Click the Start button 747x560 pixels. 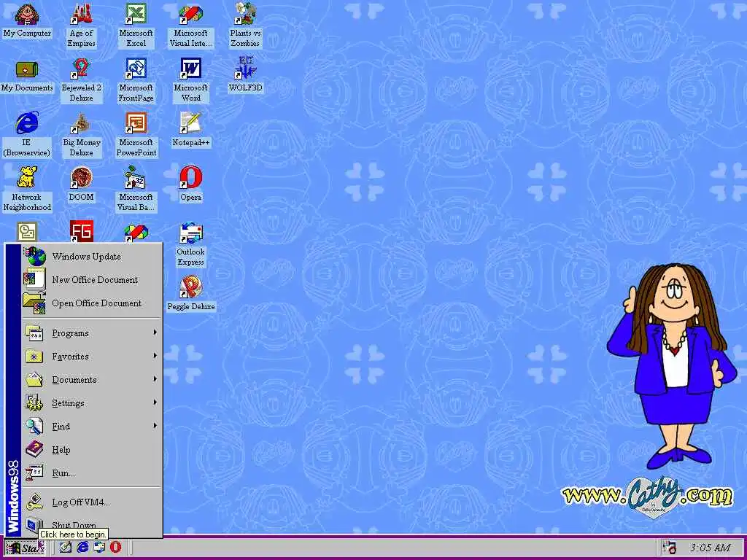coord(25,548)
